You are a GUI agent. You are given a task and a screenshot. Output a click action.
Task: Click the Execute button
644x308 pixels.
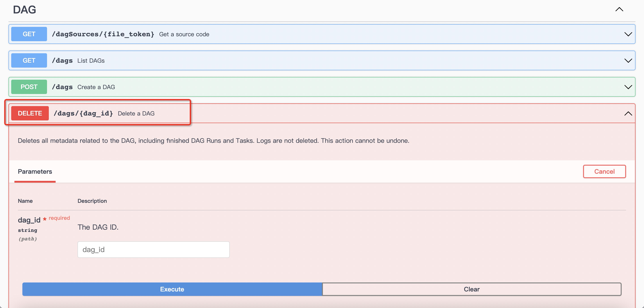point(172,289)
